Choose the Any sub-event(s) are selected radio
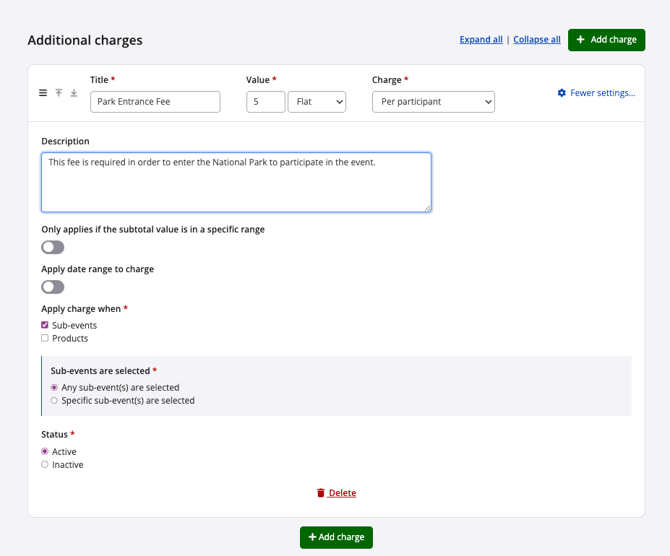 pos(54,387)
